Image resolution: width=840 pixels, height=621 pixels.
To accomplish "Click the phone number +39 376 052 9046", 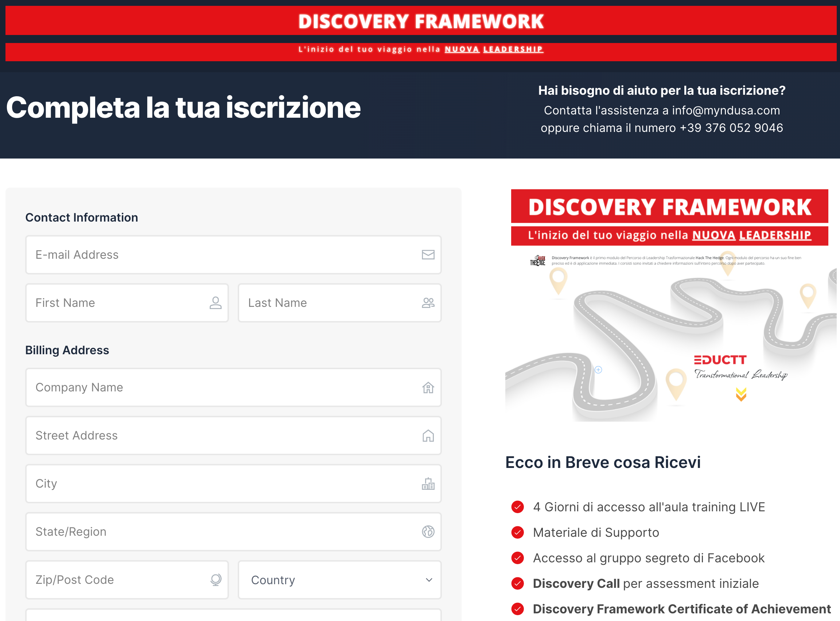I will tap(731, 128).
